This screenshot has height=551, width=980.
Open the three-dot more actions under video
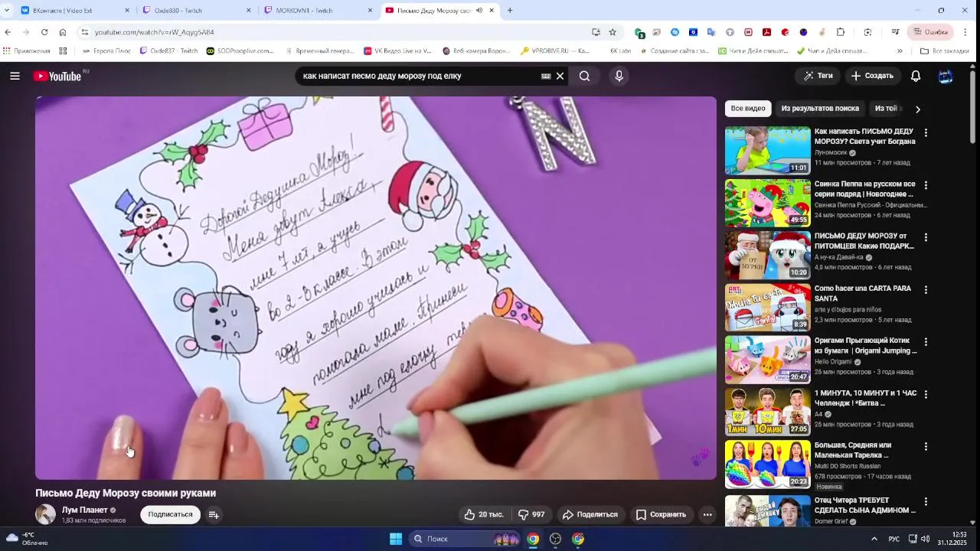point(707,514)
